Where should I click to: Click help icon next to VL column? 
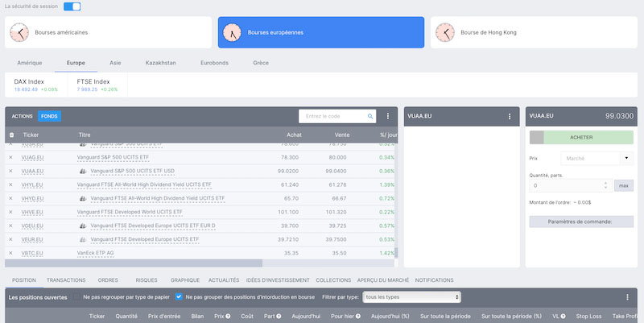click(x=563, y=316)
